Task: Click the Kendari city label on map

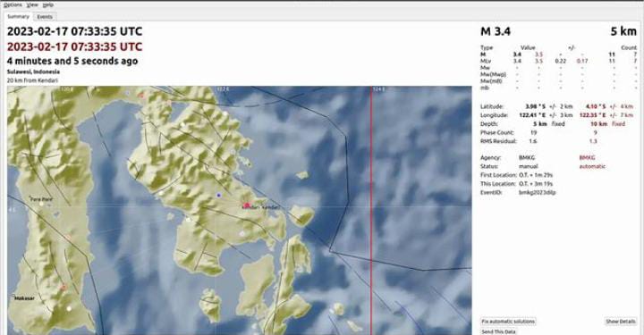Action: pos(261,207)
